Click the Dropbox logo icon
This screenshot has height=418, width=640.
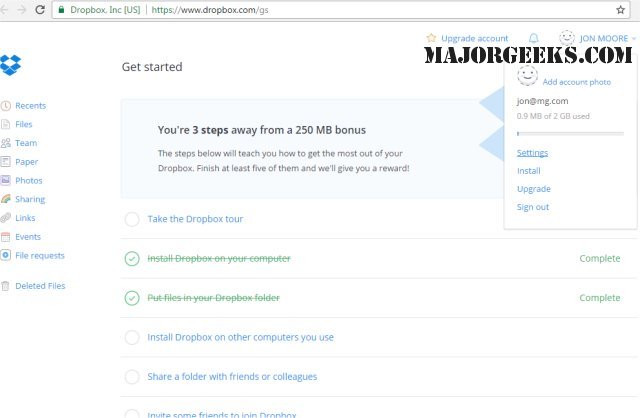[x=11, y=65]
